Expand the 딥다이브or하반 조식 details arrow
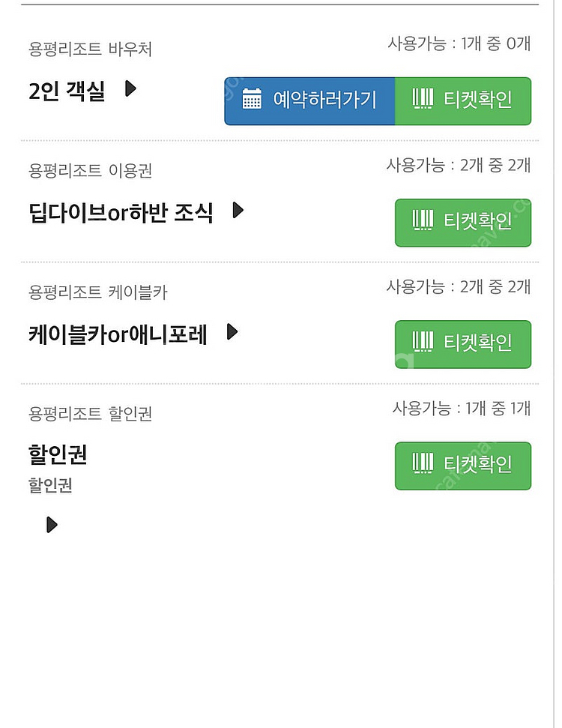 coord(238,211)
